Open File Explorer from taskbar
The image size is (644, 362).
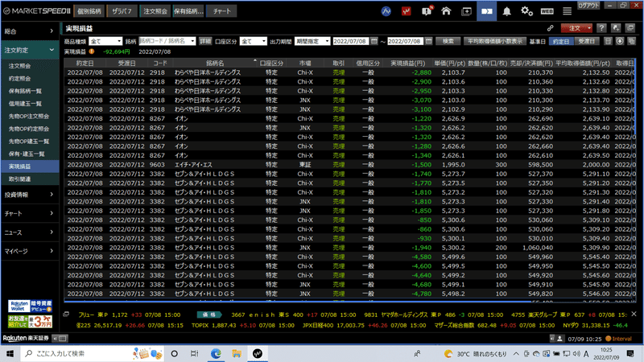237,353
